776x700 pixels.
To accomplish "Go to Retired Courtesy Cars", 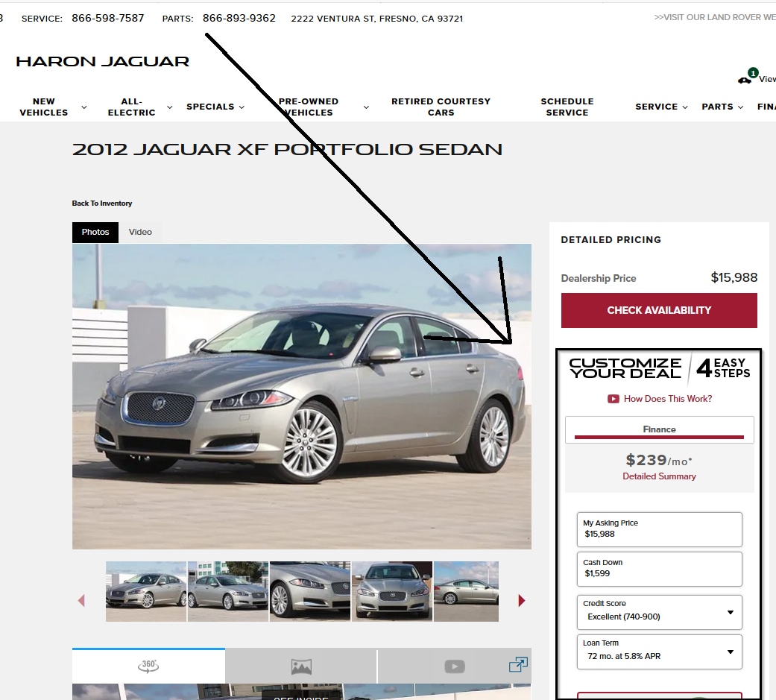I will [x=441, y=107].
